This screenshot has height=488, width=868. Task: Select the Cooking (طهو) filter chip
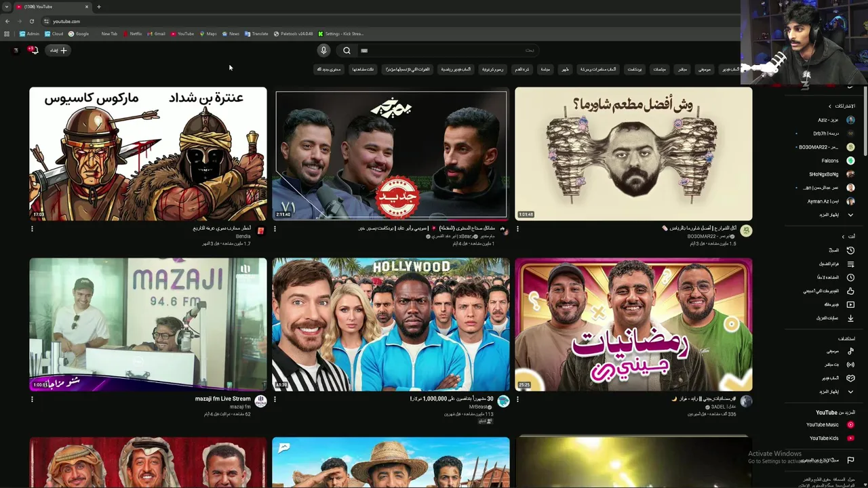point(565,69)
